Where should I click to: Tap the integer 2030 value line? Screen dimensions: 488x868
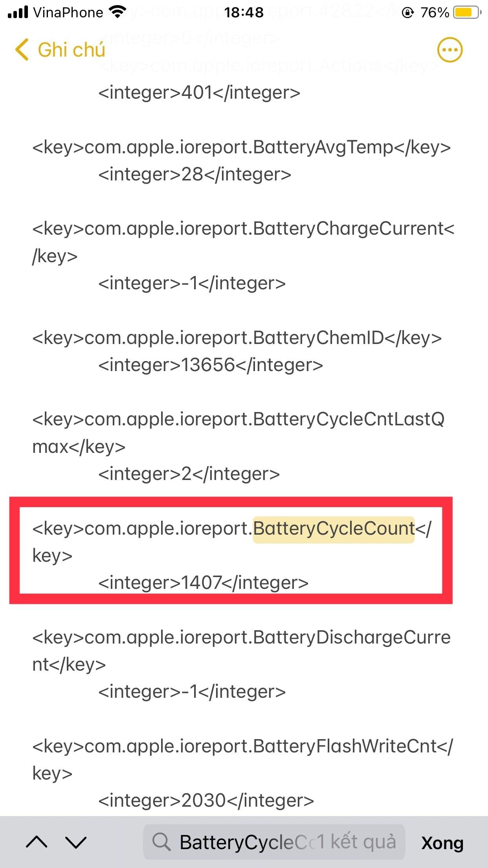pyautogui.click(x=206, y=800)
